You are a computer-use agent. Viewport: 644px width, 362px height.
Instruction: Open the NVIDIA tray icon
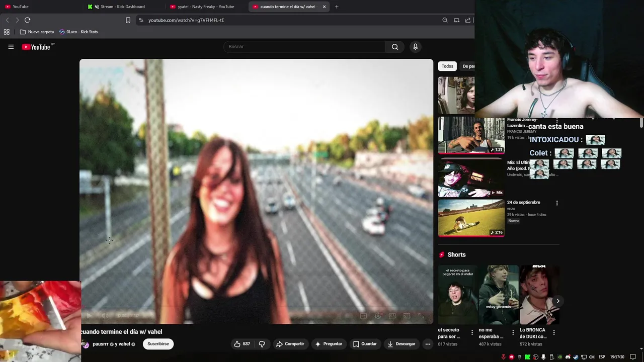pyautogui.click(x=559, y=357)
